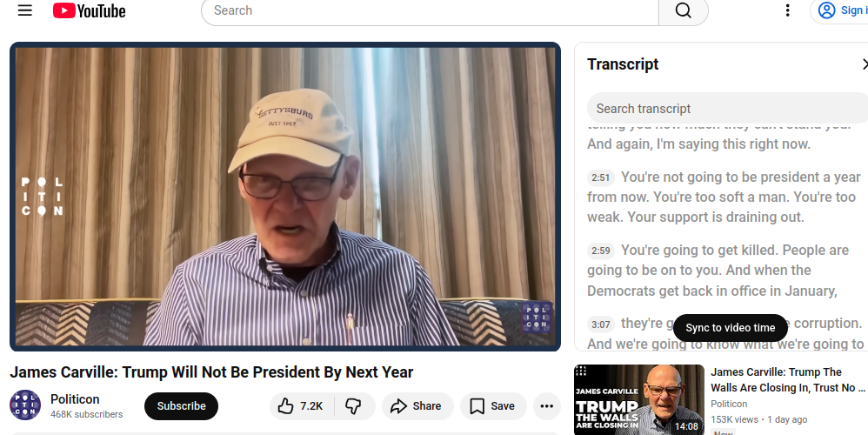The height and width of the screenshot is (435, 868).
Task: Dislike the video with thumbs-down icon
Action: click(354, 406)
